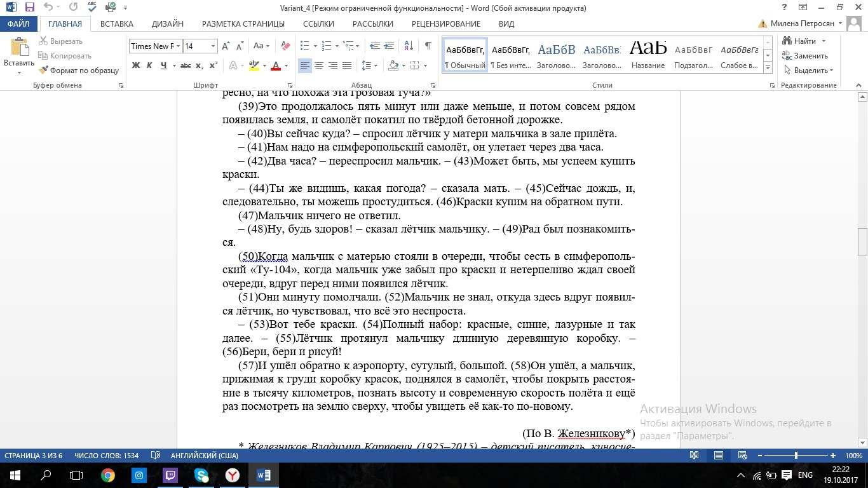Click the clear formatting eraser icon

pyautogui.click(x=285, y=46)
